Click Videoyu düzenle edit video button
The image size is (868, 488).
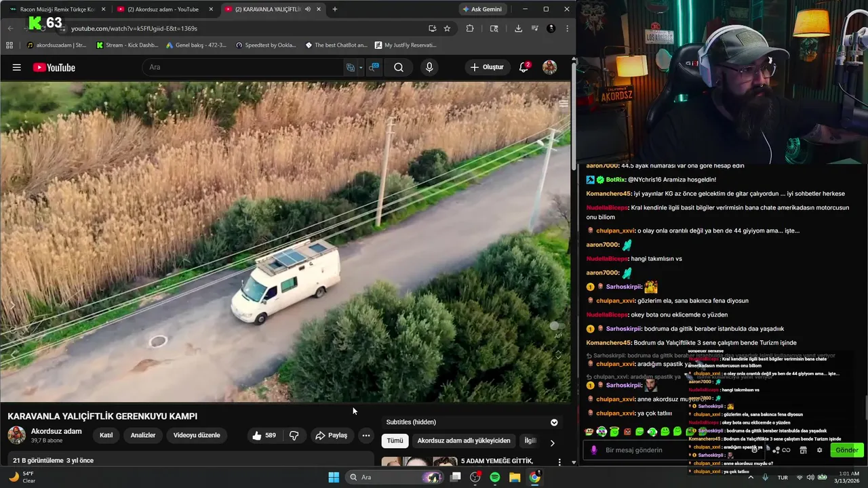coord(197,435)
